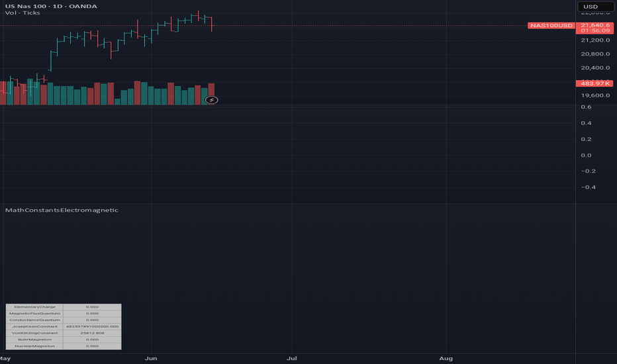Click the 483.97K volume label

point(594,83)
